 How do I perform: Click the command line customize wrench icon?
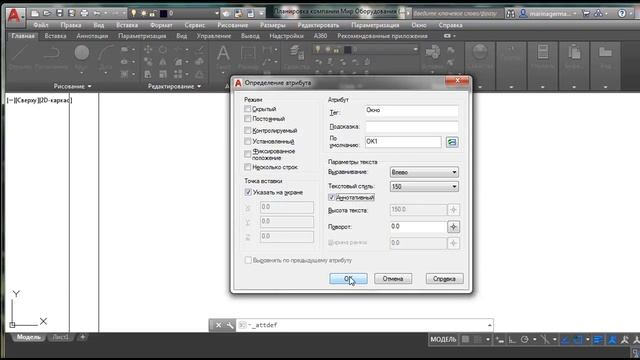coord(230,325)
